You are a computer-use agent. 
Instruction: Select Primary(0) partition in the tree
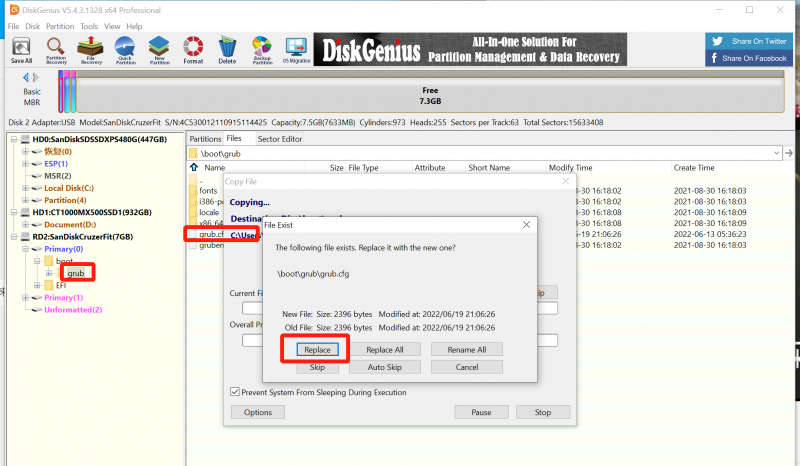[x=63, y=249]
